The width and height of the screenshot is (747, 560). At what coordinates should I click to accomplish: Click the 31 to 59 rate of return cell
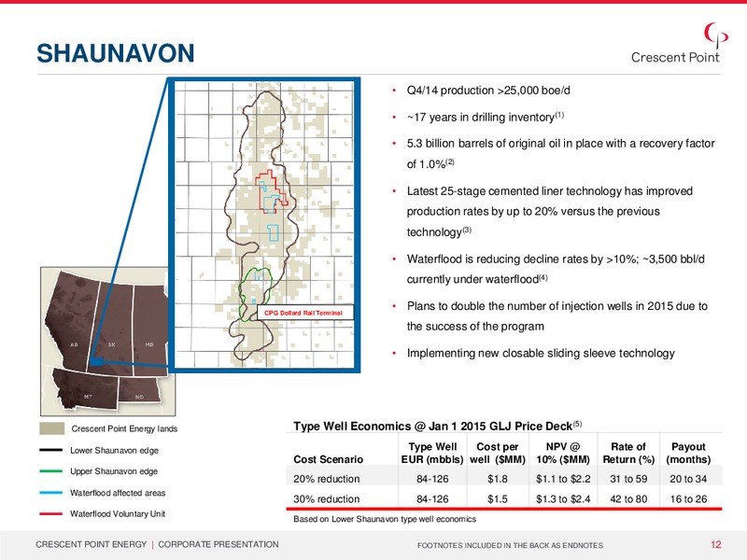pyautogui.click(x=628, y=479)
